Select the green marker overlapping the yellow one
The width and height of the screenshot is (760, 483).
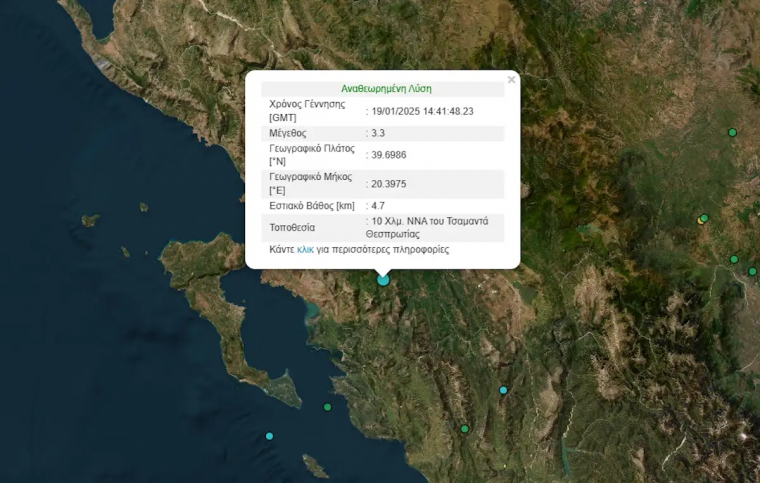point(705,217)
